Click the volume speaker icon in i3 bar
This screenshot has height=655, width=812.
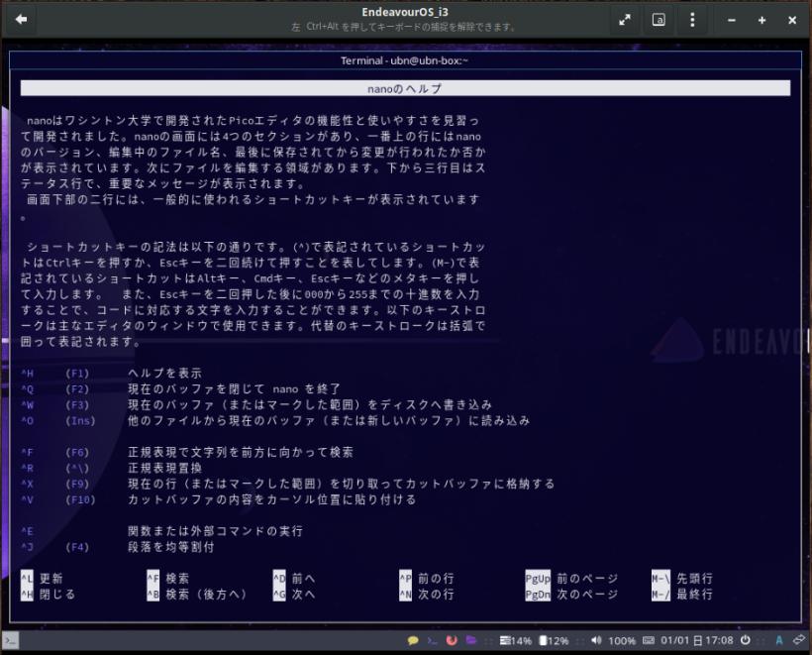tap(596, 640)
